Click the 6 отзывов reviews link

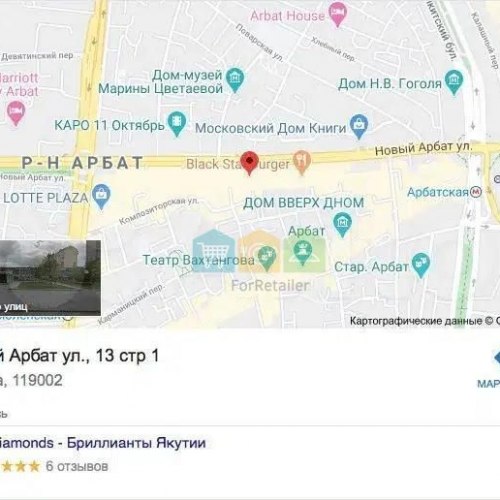77,466
